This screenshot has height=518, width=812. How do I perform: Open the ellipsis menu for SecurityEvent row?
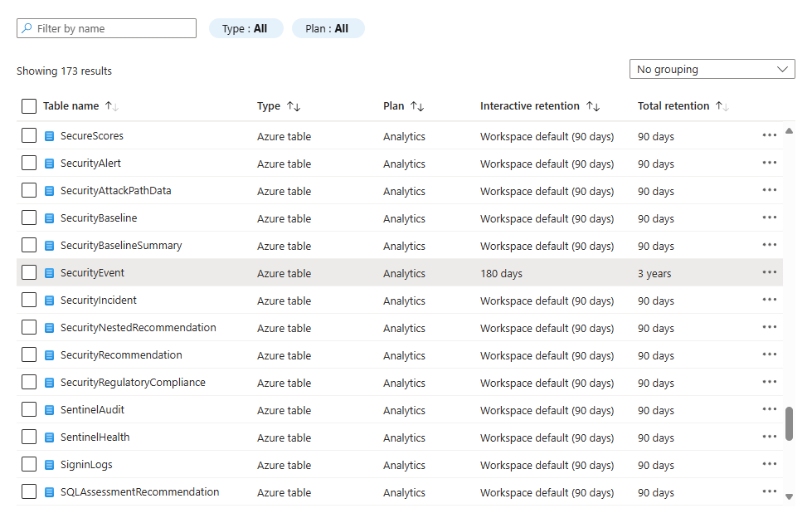click(769, 273)
